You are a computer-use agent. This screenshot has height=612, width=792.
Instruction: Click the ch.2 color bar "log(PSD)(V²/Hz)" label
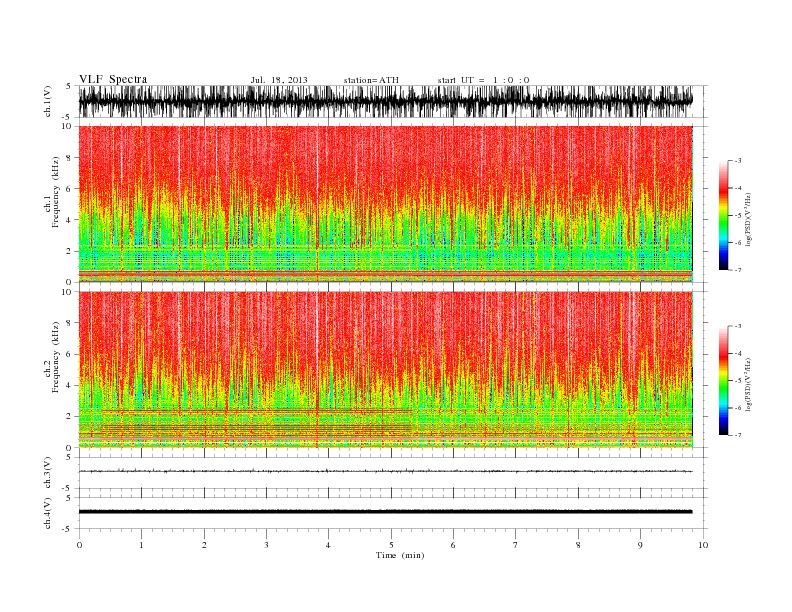click(748, 383)
